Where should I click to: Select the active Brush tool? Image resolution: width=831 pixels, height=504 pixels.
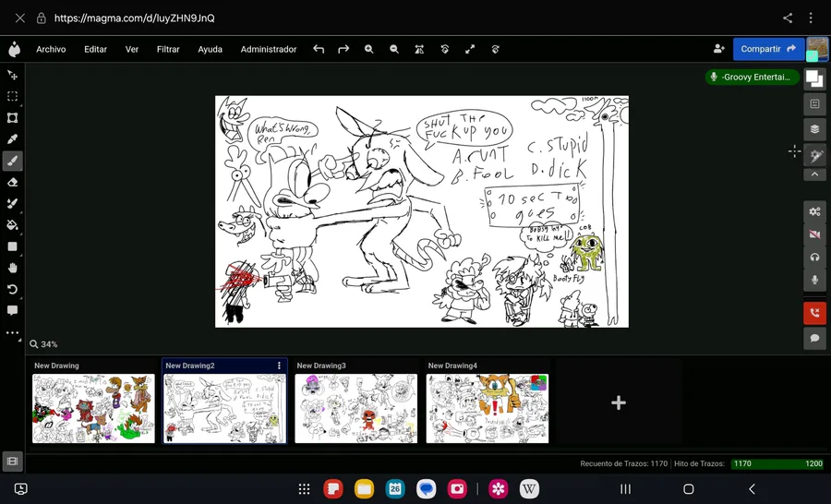click(12, 161)
